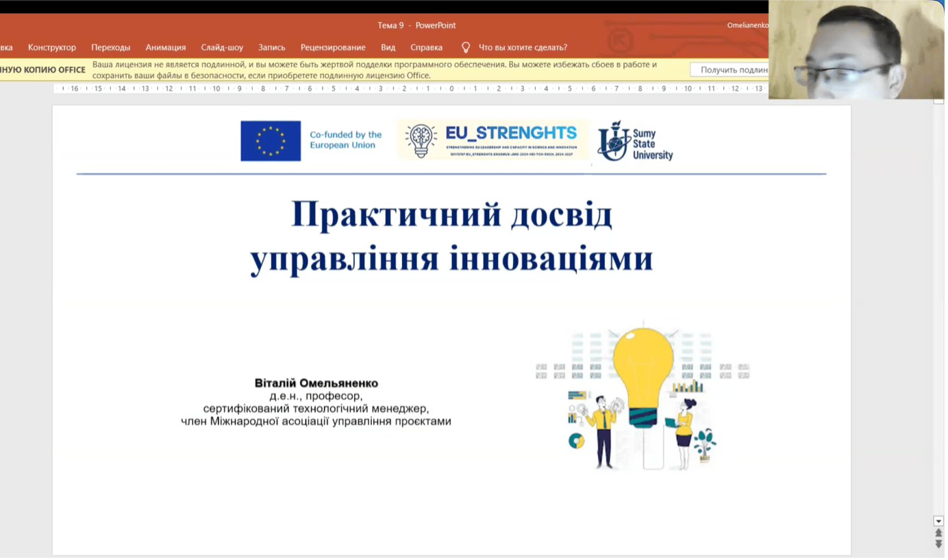Go to next slide using double-down arrow
Viewport: 948px width, 560px height.
point(938,544)
